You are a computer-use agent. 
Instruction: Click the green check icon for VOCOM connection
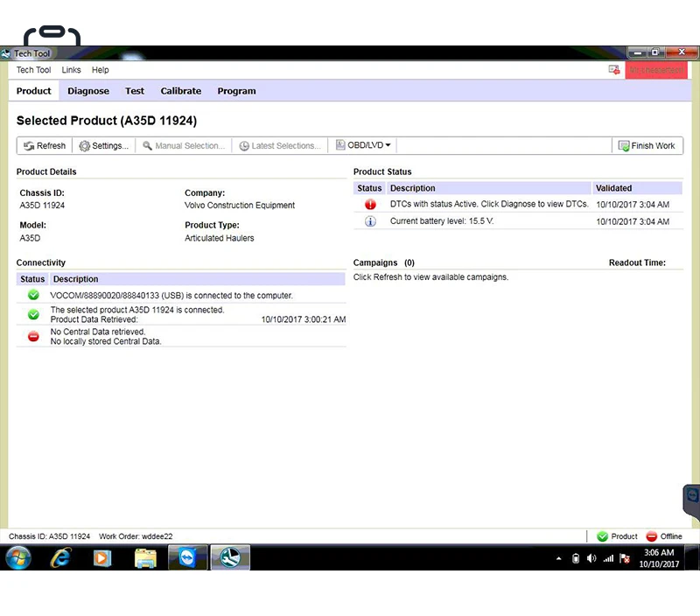coord(33,295)
